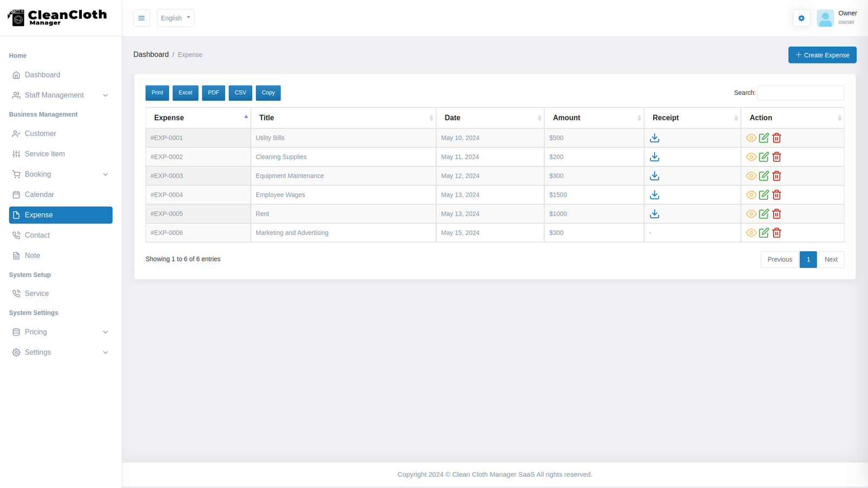
Task: Edit the Equipment Maintenance expense
Action: (763, 176)
